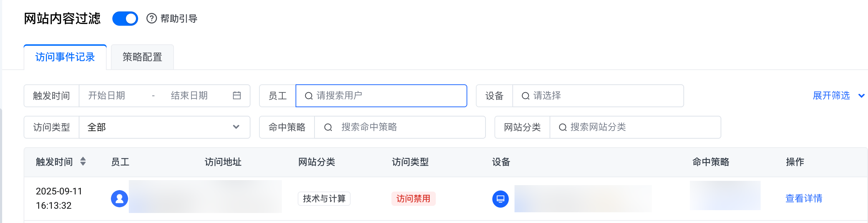Viewport: 868px width, 223px height.
Task: Open the 设备 请选择 selector
Action: [601, 96]
